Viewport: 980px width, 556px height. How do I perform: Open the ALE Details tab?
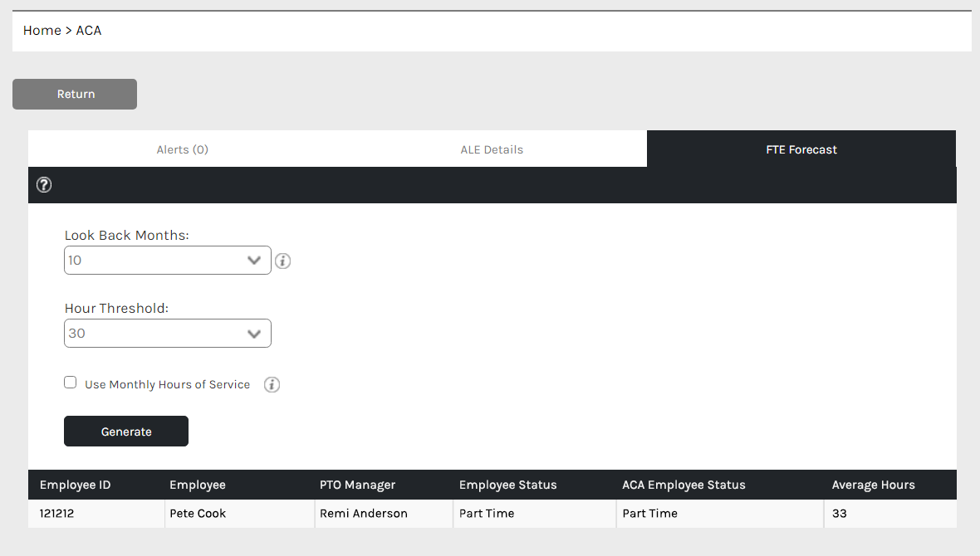pyautogui.click(x=492, y=150)
